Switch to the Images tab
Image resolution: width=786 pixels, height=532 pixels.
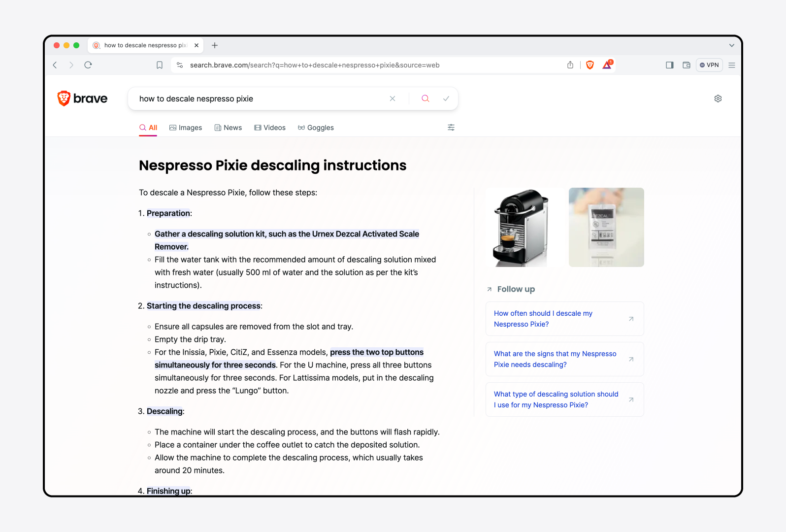pos(186,128)
